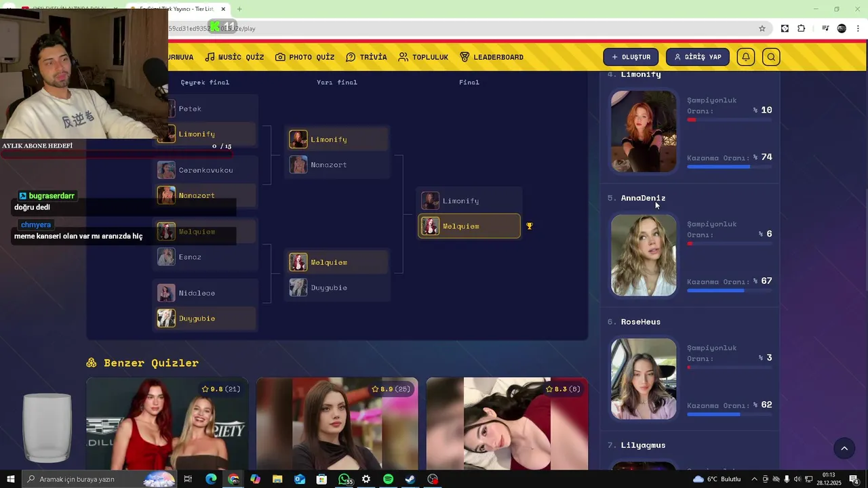Open the site search magnifier icon

click(771, 57)
